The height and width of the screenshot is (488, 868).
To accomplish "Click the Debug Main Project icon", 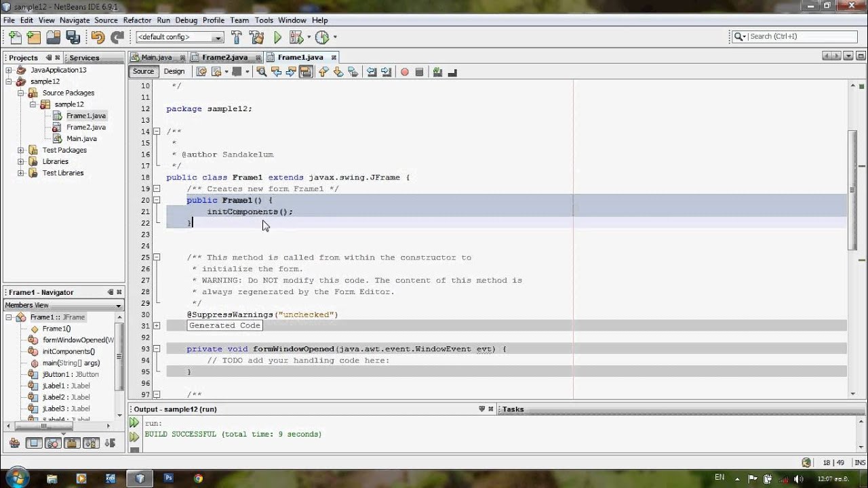I will [x=296, y=37].
